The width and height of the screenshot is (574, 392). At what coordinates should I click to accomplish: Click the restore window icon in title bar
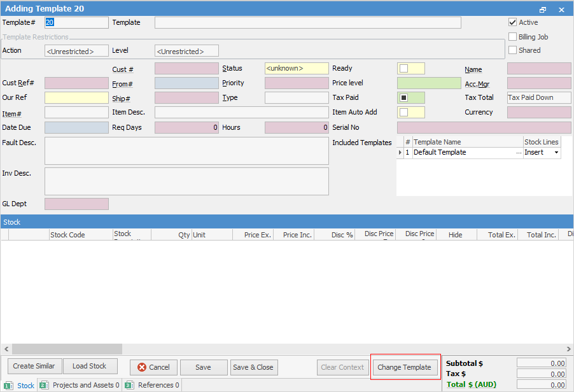tap(543, 10)
